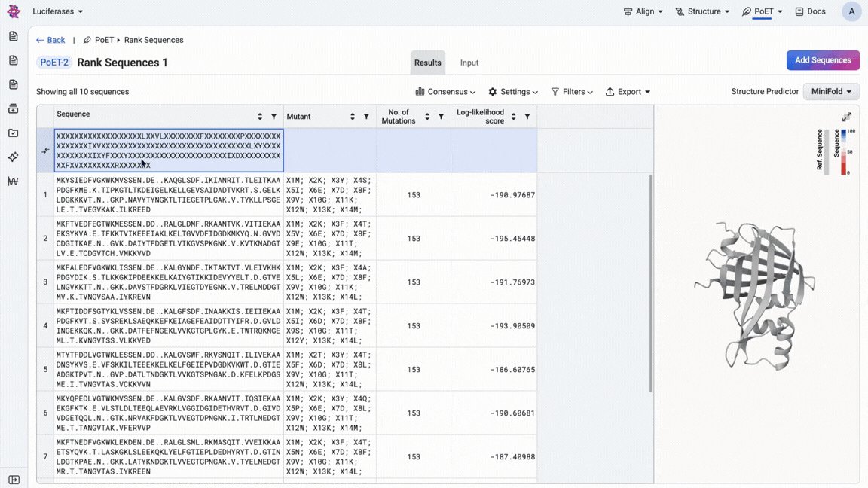Open the Export dropdown

pyautogui.click(x=628, y=92)
